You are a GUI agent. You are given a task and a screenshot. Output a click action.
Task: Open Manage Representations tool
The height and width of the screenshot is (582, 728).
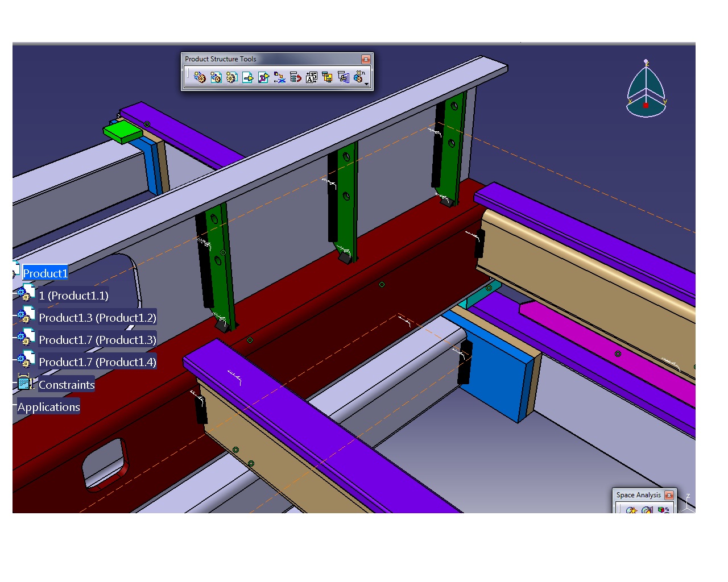343,77
